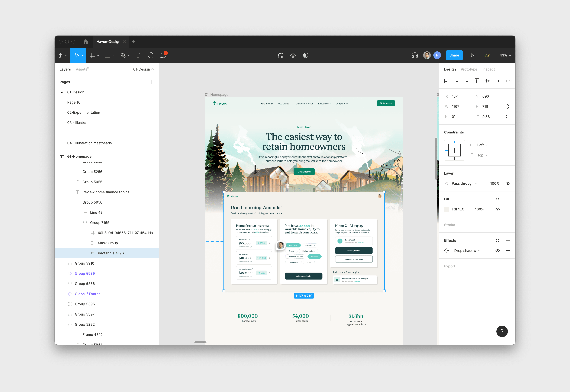Click the home icon tab

(85, 41)
